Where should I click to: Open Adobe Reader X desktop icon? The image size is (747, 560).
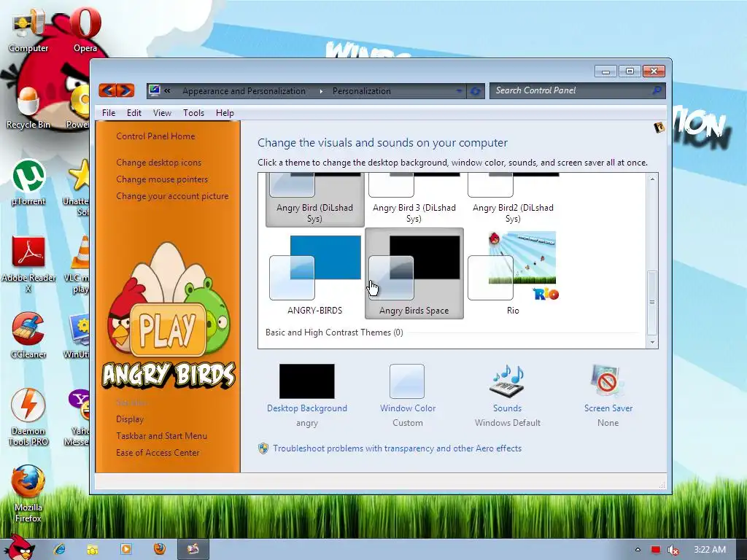click(28, 264)
